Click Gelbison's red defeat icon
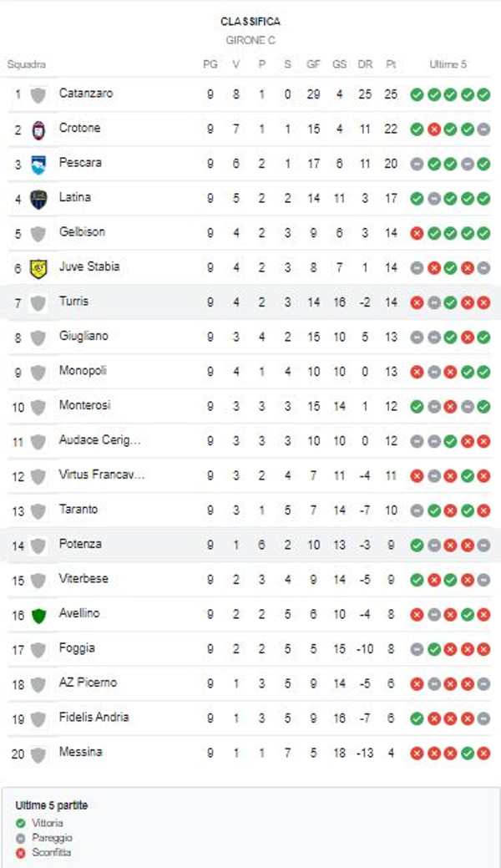Image resolution: width=501 pixels, height=868 pixels. click(416, 233)
